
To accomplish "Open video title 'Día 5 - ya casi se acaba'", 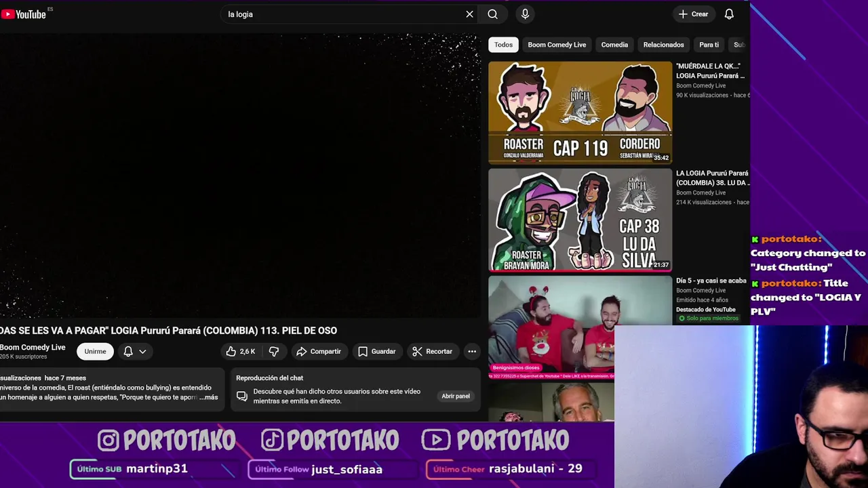I will coord(711,281).
